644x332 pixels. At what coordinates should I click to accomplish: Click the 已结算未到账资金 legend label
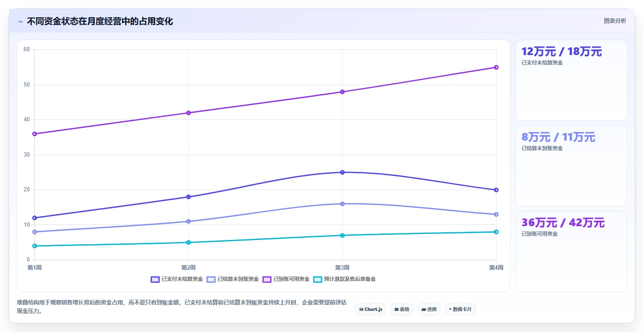[x=238, y=279]
